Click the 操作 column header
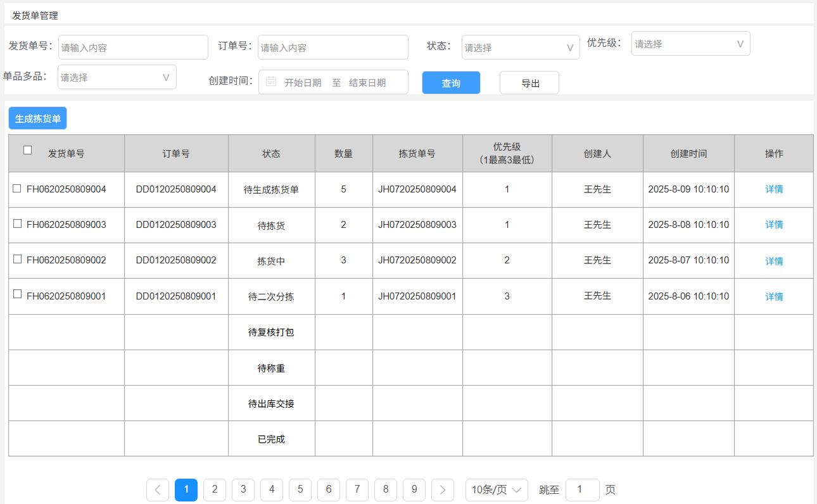817x504 pixels. 774,153
